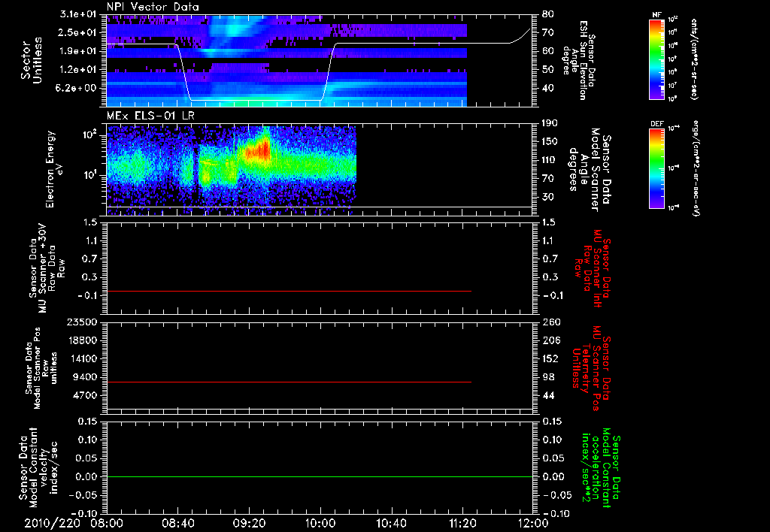Click the "1.2e+01" sector axis tick label
The height and width of the screenshot is (532, 770).
[x=77, y=70]
